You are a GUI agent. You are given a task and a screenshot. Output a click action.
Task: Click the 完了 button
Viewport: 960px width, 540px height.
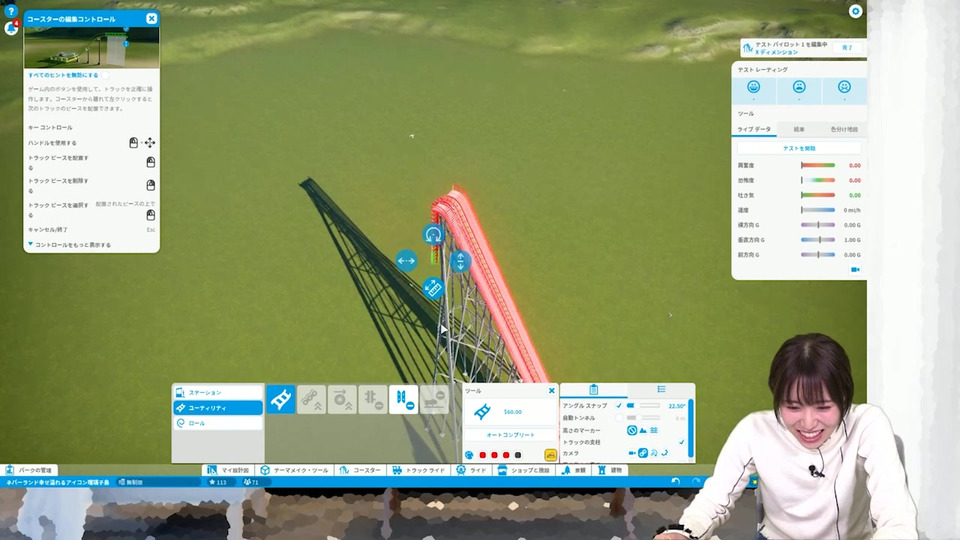tap(847, 47)
